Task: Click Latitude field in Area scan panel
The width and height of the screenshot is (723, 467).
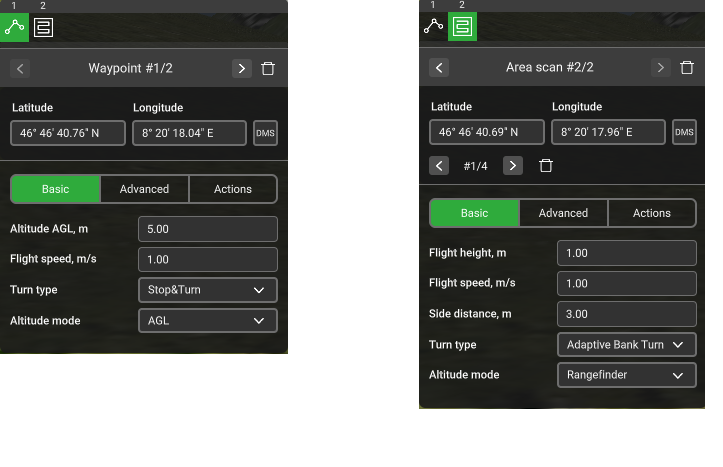Action: [x=487, y=132]
